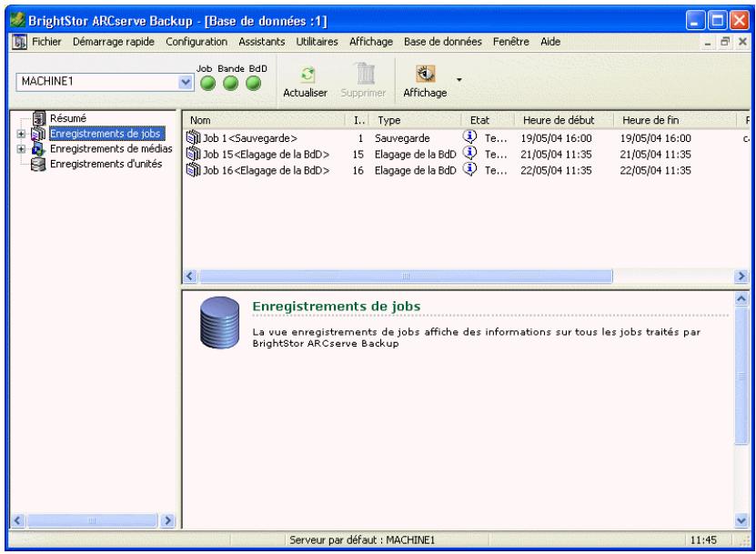Image resolution: width=756 pixels, height=554 pixels.
Task: Click end time 22/05/04 11:35 of Job 16
Action: tap(655, 170)
